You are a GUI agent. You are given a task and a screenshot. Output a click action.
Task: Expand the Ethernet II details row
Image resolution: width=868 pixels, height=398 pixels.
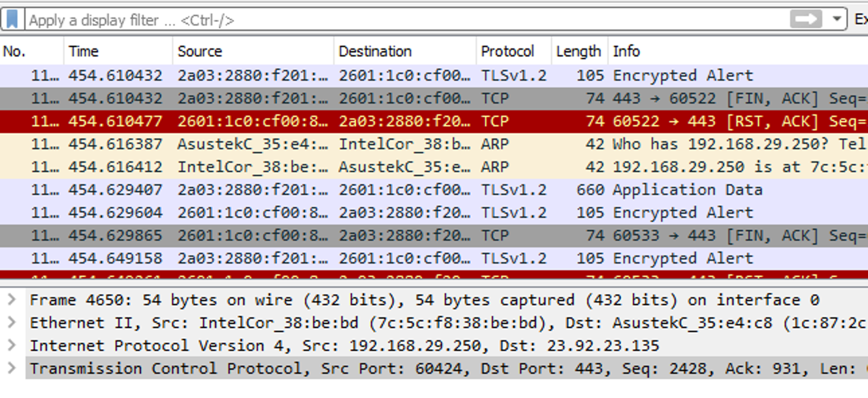(11, 322)
